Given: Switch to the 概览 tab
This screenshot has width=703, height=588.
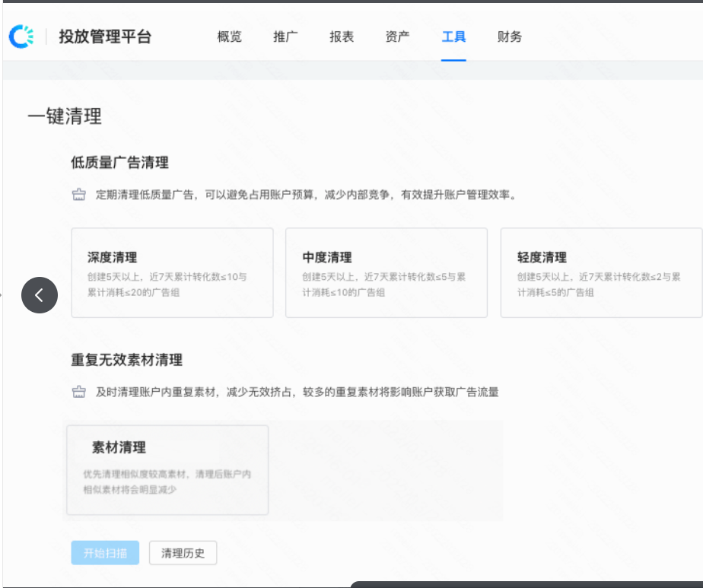Looking at the screenshot, I should [x=229, y=36].
